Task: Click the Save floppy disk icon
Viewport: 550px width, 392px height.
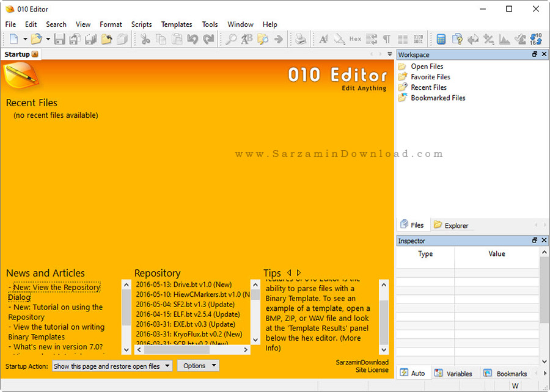Action: click(59, 39)
